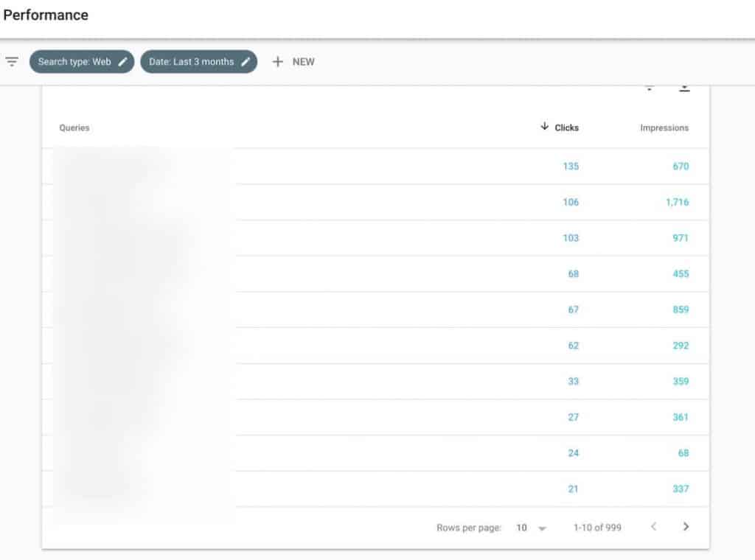Click the filter list icon beside the chips
Image resolution: width=755 pixels, height=560 pixels.
12,62
